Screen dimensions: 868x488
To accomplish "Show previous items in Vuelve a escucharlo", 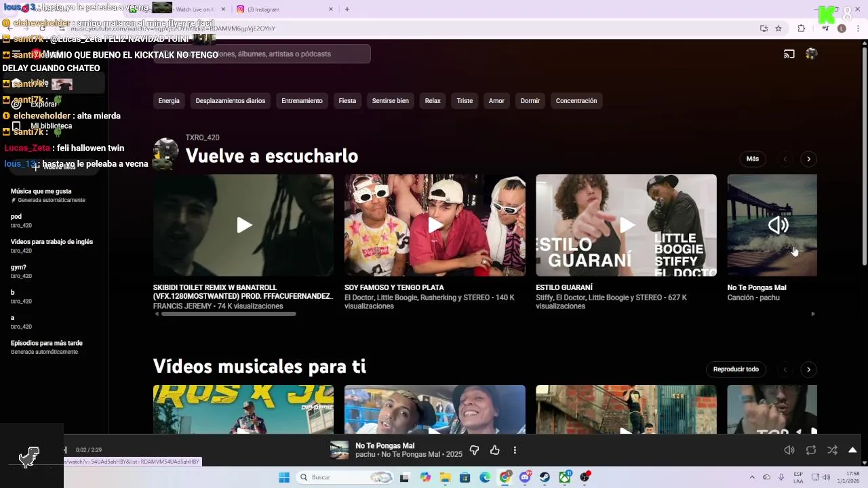I will pyautogui.click(x=785, y=159).
